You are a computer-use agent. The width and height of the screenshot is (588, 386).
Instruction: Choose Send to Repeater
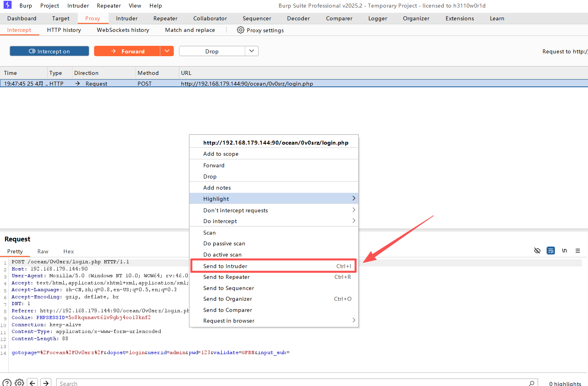pyautogui.click(x=274, y=277)
